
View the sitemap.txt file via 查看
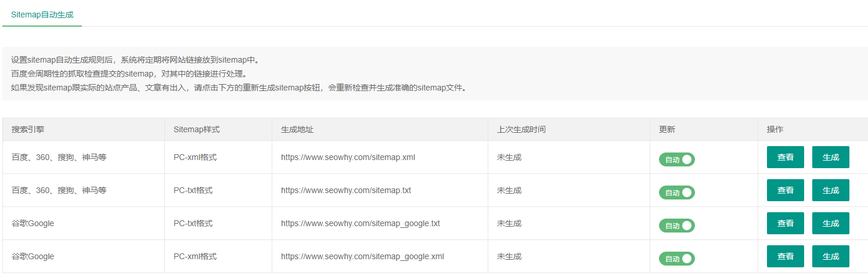785,190
